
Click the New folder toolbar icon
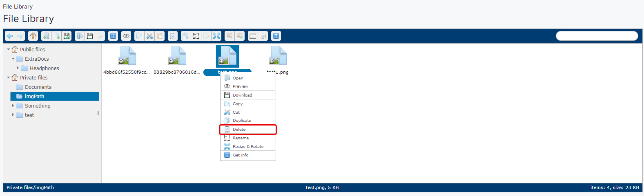click(46, 36)
